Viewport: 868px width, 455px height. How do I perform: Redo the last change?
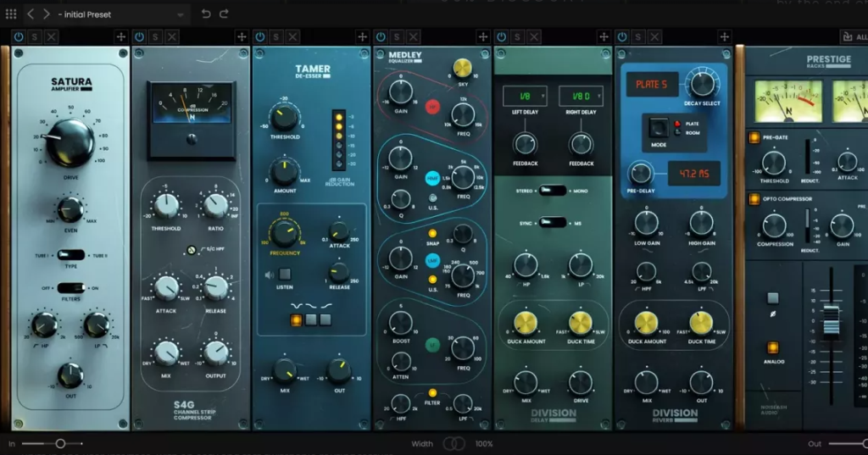[224, 14]
